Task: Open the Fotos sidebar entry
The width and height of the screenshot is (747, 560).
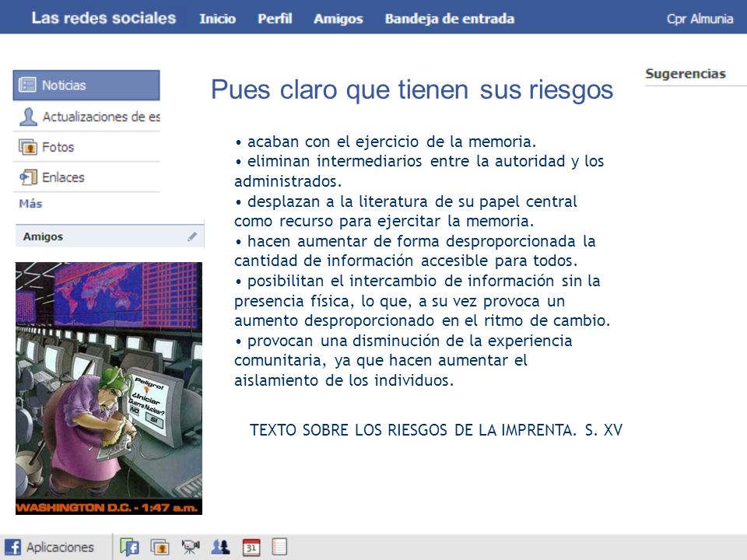Action: 86,147
